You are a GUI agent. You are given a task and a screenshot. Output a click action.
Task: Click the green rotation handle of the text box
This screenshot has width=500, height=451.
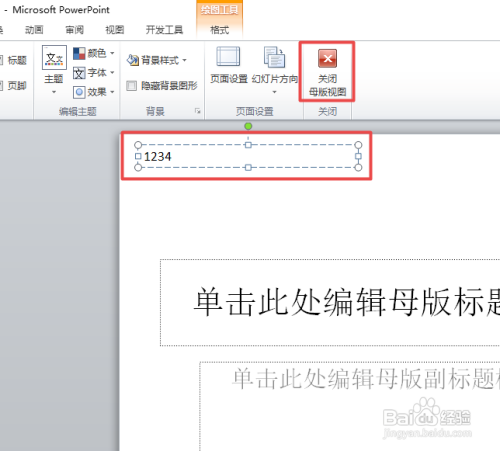[x=248, y=126]
